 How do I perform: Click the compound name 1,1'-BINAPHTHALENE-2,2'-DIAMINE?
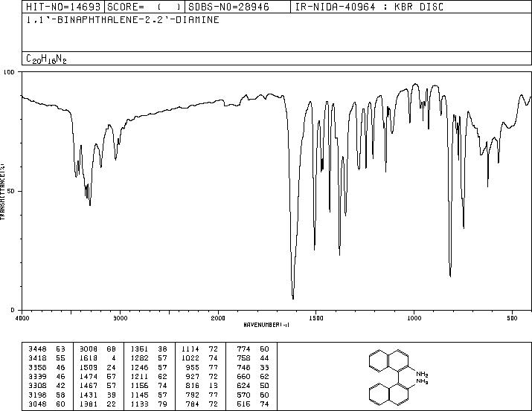click(x=123, y=20)
